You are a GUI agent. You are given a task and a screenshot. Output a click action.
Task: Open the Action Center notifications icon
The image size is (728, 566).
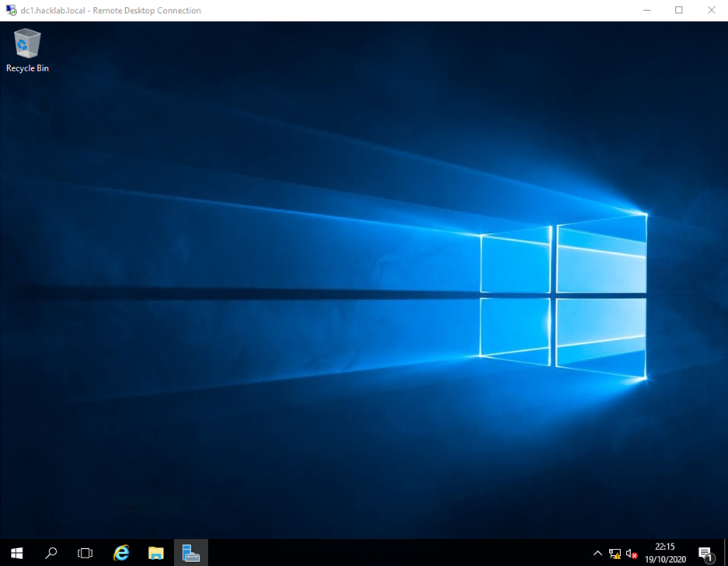click(x=706, y=554)
